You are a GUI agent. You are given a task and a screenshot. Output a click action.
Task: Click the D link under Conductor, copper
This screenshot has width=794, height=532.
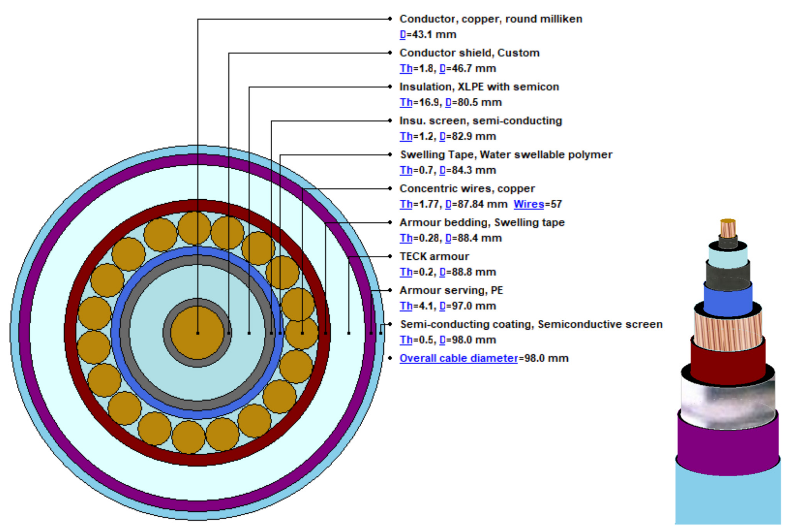click(x=403, y=34)
